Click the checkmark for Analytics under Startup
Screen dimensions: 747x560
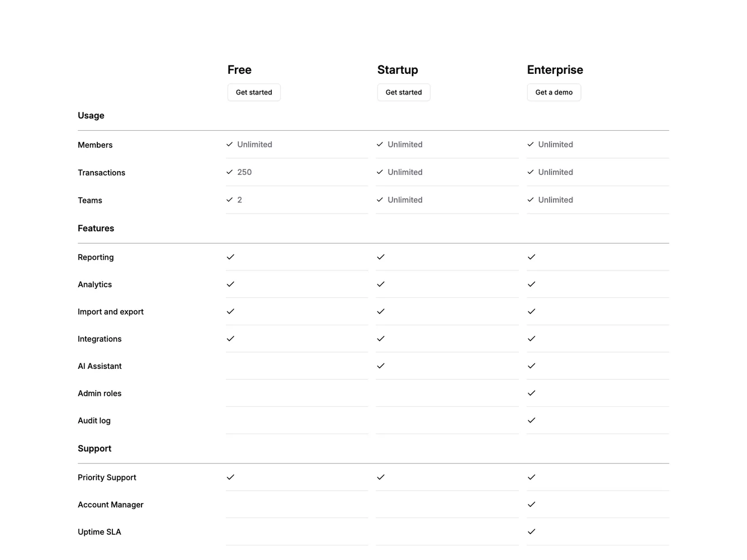coord(381,284)
